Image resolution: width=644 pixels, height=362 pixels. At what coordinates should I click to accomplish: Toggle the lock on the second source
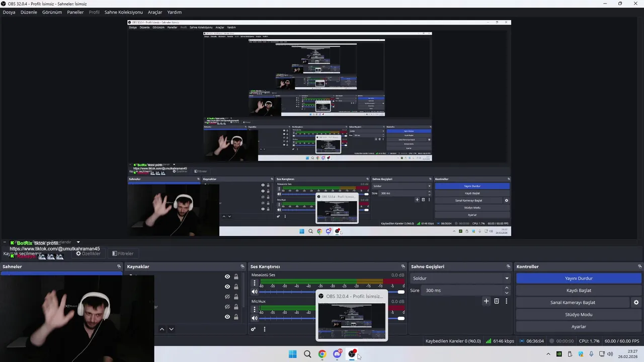[x=236, y=287]
